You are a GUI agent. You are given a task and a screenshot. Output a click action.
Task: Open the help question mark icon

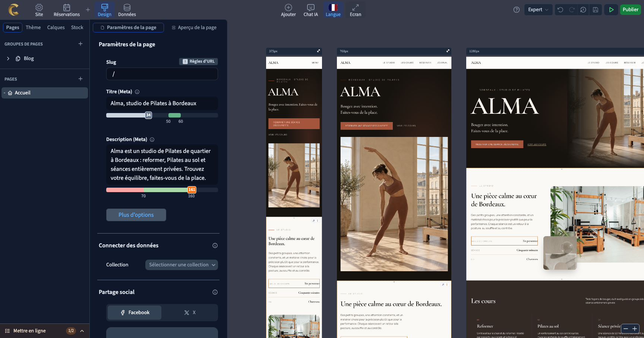coord(517,10)
